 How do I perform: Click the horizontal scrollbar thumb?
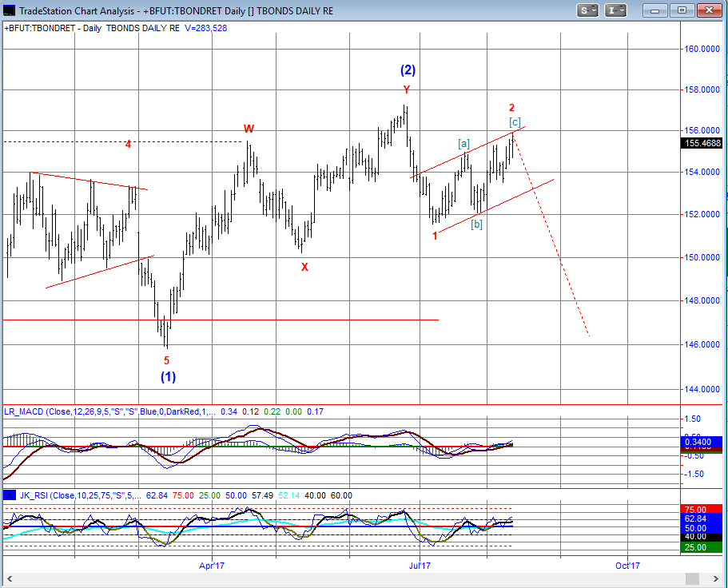(692, 578)
